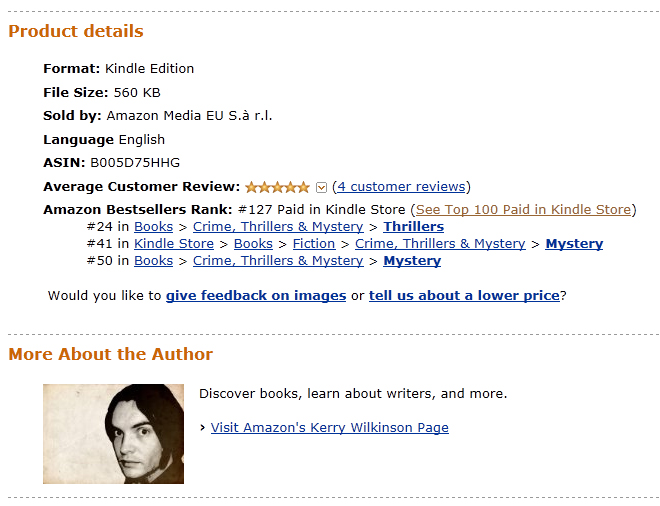This screenshot has height=506, width=660.
Task: Open Crime, Thrillers & Mystery in #50 row
Action: click(x=278, y=261)
